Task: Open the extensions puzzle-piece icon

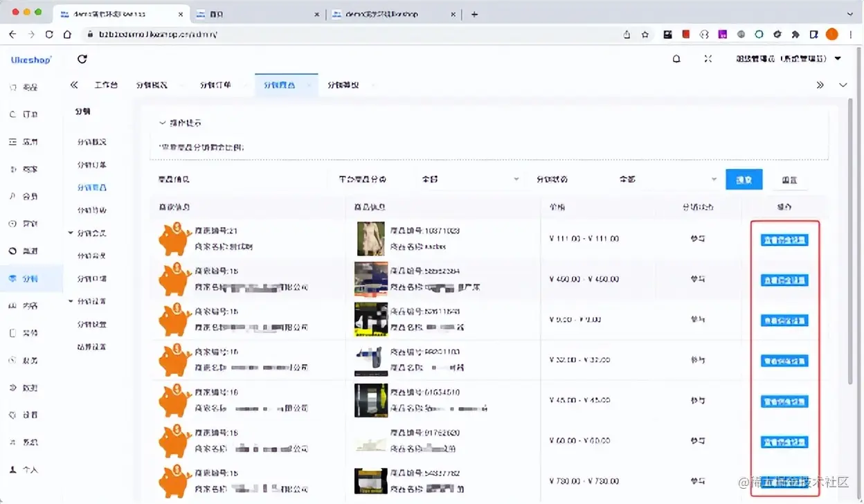Action: click(x=795, y=34)
